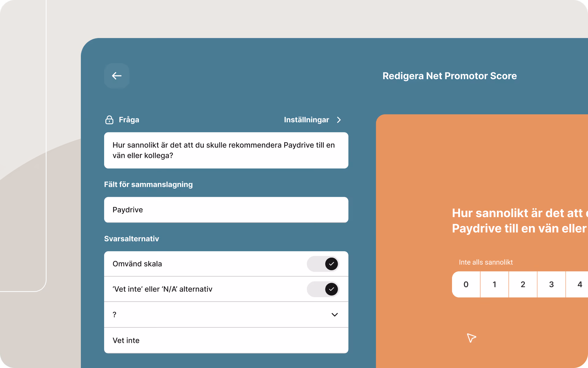Click the send arrow in the preview panel

coord(471,338)
